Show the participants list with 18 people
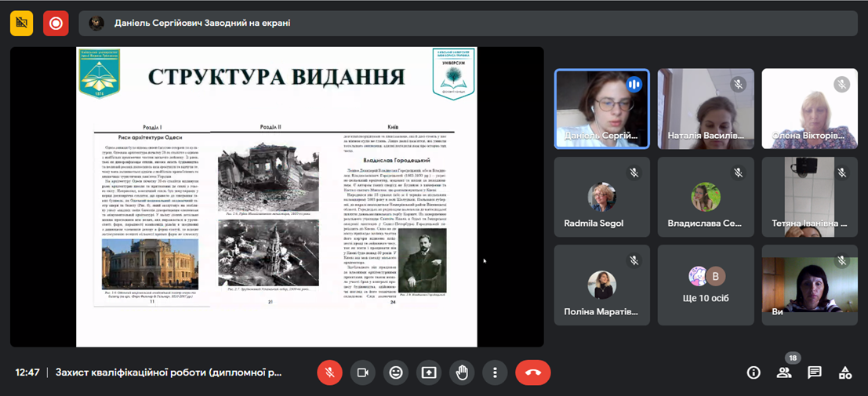Image resolution: width=868 pixels, height=396 pixels. tap(784, 372)
